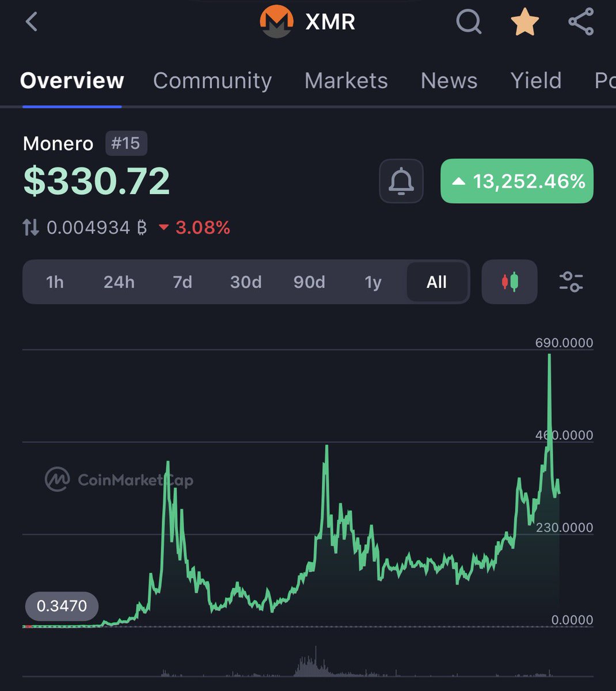Tap the 690.0000 axis label
The width and height of the screenshot is (616, 691).
564,343
